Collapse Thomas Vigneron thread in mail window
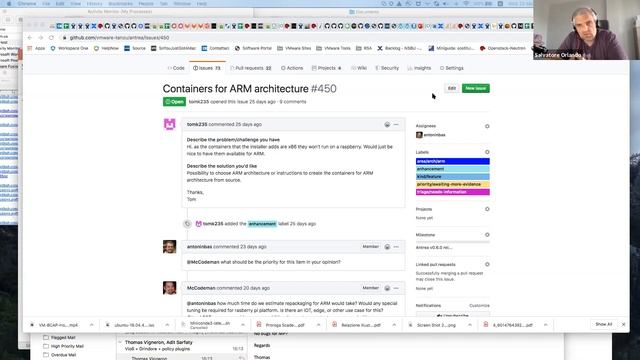The height and width of the screenshot is (360, 640). (x=120, y=342)
